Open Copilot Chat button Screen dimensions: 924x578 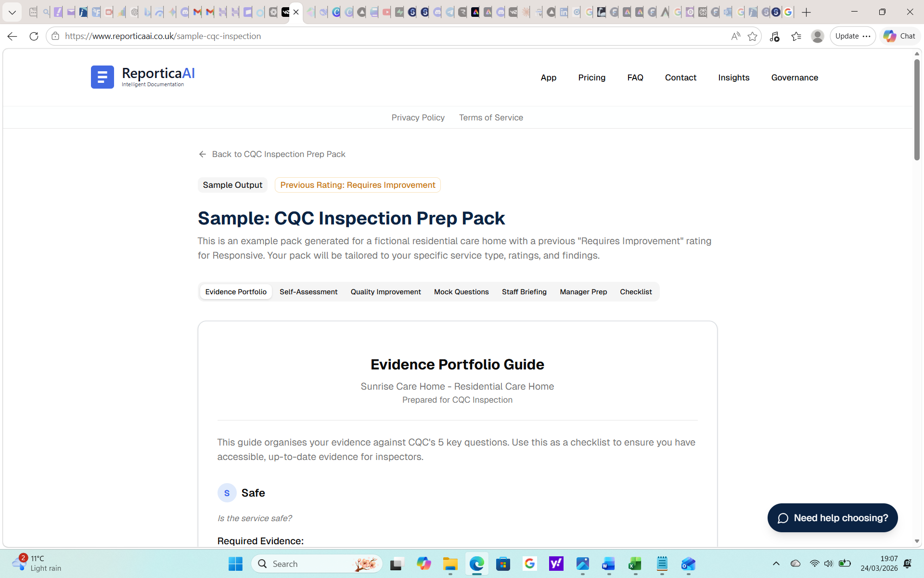(x=899, y=36)
